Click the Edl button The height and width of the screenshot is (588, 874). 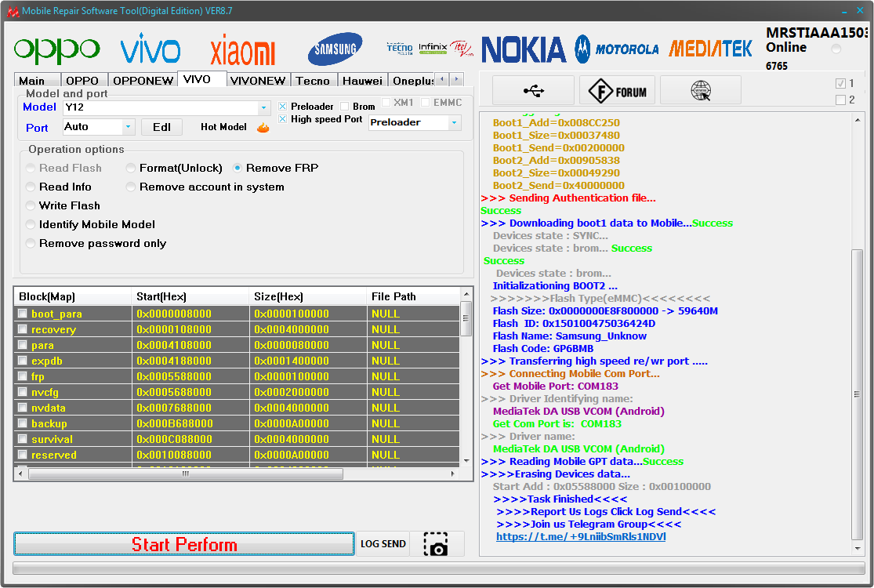[x=161, y=127]
